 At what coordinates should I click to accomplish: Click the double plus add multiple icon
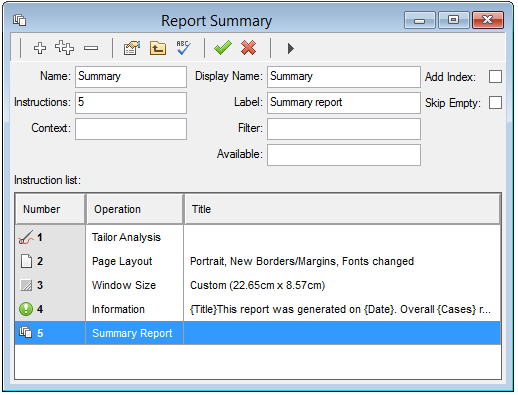64,48
